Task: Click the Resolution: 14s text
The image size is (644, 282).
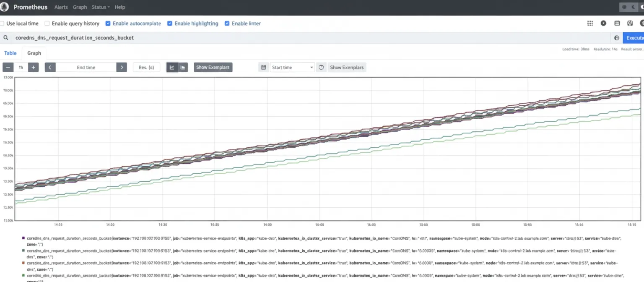Action: coord(606,49)
